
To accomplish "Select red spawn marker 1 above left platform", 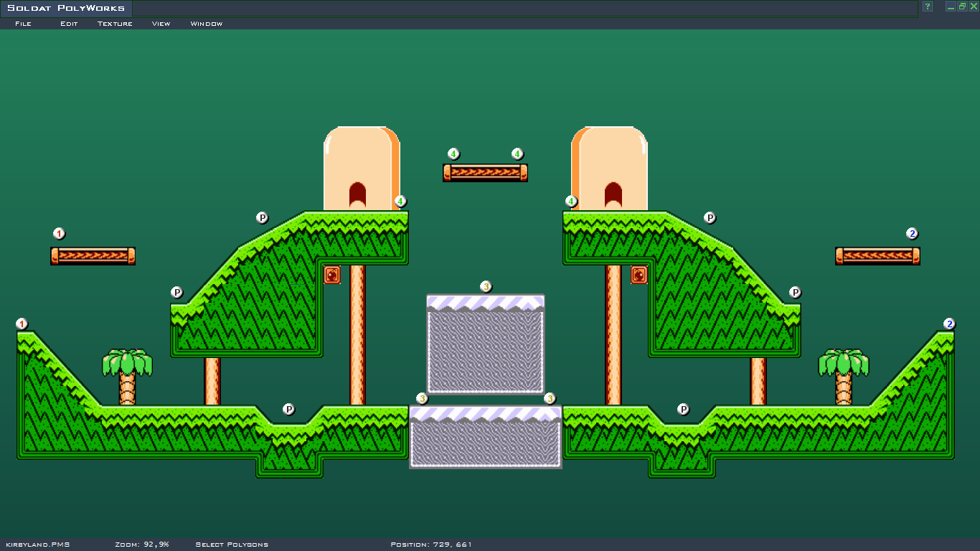I will click(x=59, y=234).
